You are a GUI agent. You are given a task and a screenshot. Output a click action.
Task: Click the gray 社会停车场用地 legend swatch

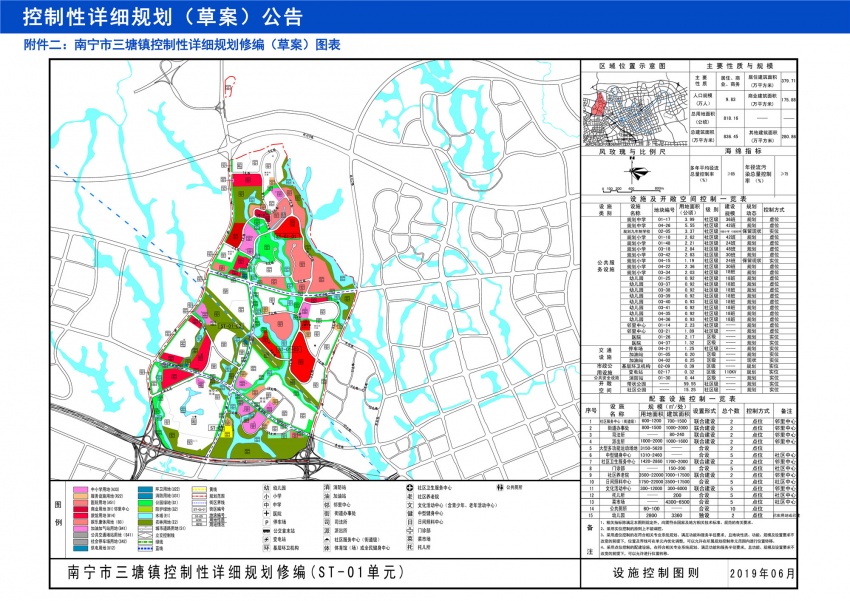tap(81, 541)
